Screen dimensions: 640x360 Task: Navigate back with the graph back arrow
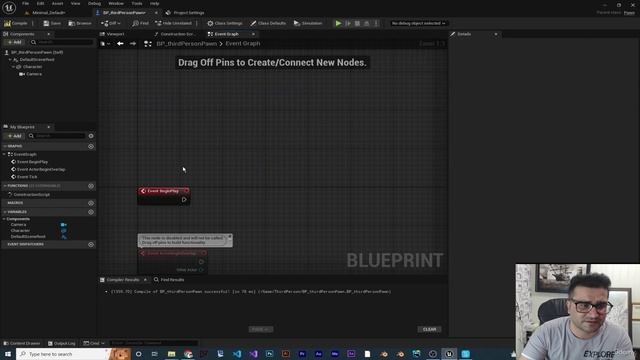(x=120, y=43)
